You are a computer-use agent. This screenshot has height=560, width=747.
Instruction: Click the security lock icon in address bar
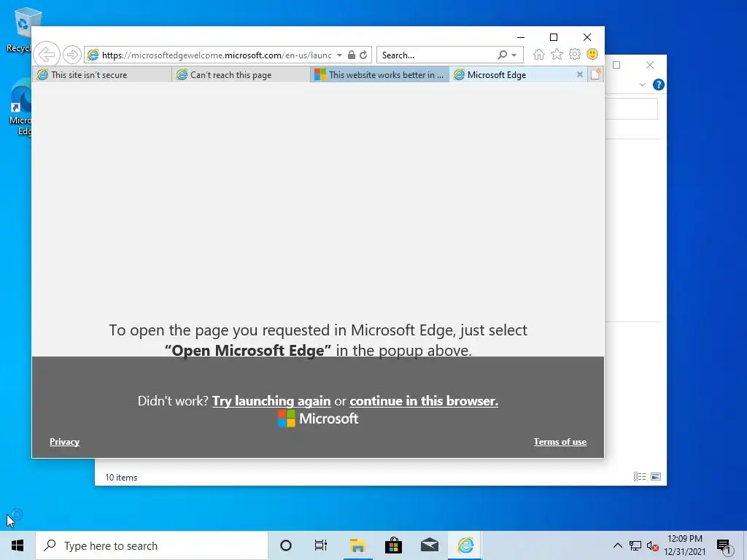click(x=351, y=55)
